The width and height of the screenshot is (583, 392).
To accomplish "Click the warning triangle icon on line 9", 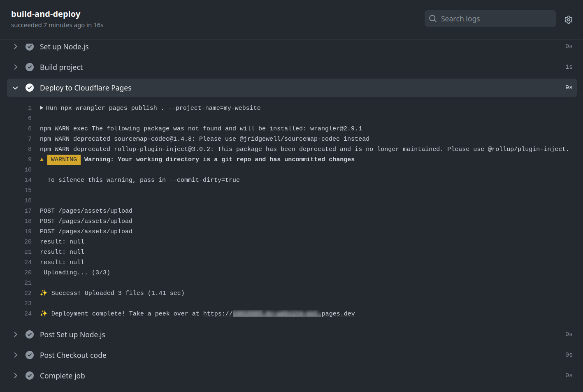I will pyautogui.click(x=42, y=160).
